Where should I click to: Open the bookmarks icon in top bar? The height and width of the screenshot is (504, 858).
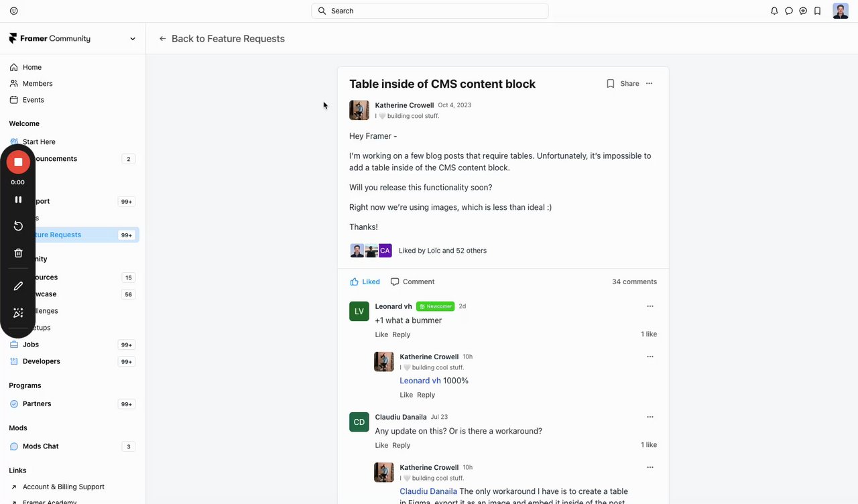(817, 11)
